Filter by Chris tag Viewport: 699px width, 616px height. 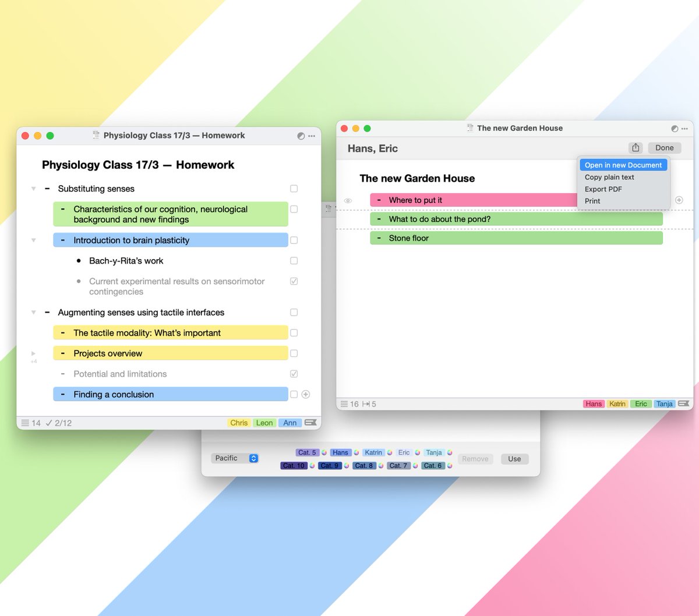point(239,423)
